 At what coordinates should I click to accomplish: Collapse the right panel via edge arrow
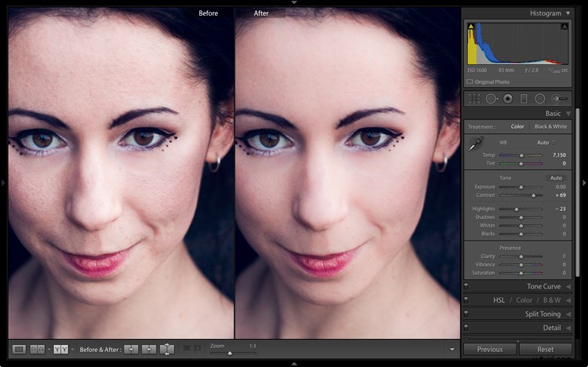[x=584, y=183]
